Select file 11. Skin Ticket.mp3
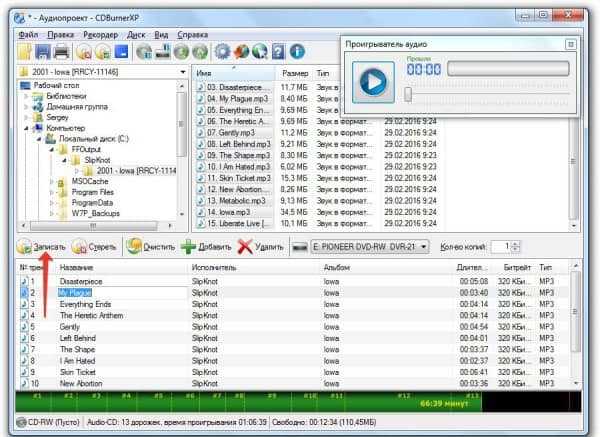 239,178
